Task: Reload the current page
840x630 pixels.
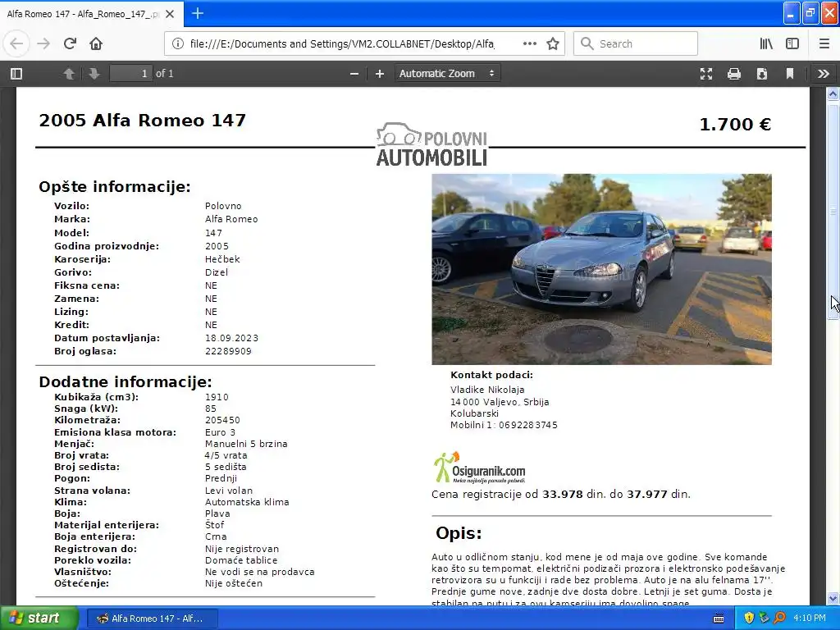Action: 70,43
